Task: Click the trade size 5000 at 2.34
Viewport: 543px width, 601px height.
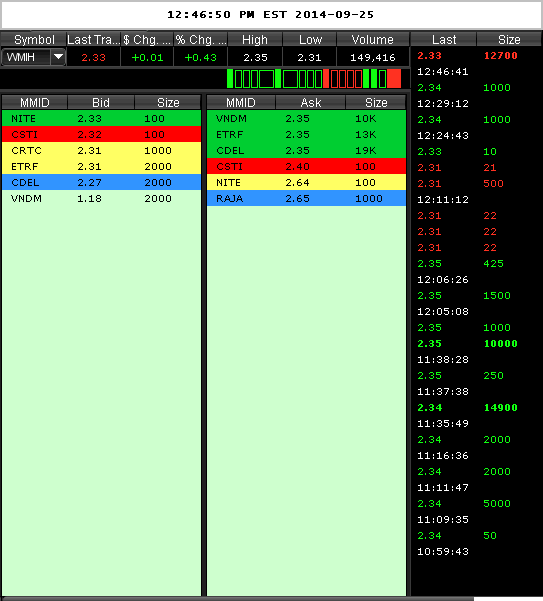Action: coord(497,504)
